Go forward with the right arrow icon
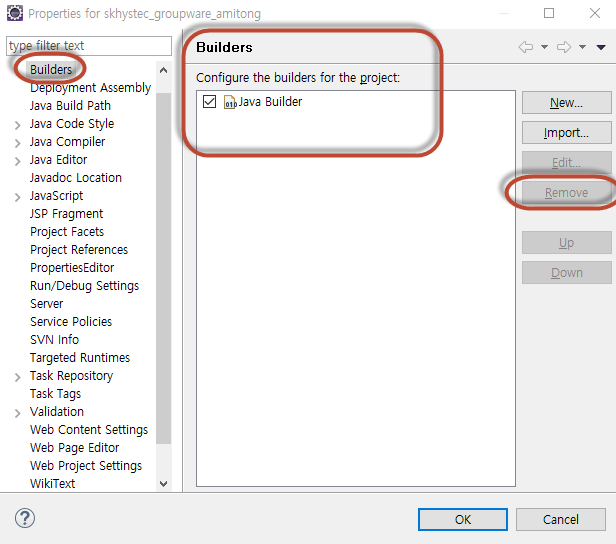The height and width of the screenshot is (544, 616). coord(564,47)
